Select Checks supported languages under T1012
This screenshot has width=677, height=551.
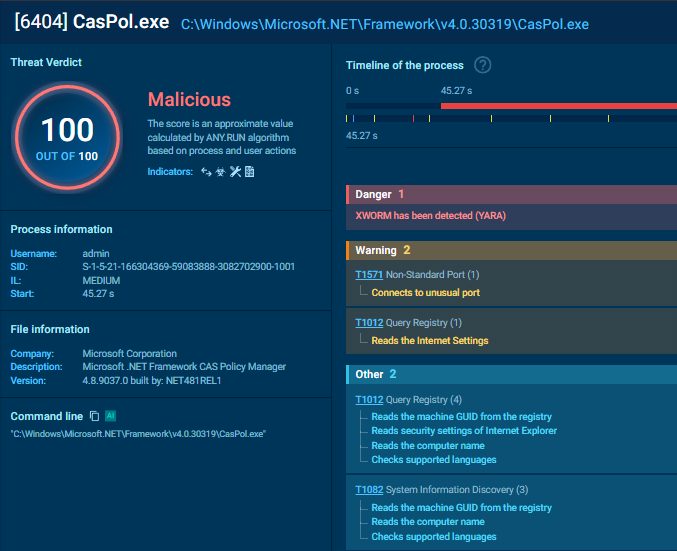coord(434,459)
